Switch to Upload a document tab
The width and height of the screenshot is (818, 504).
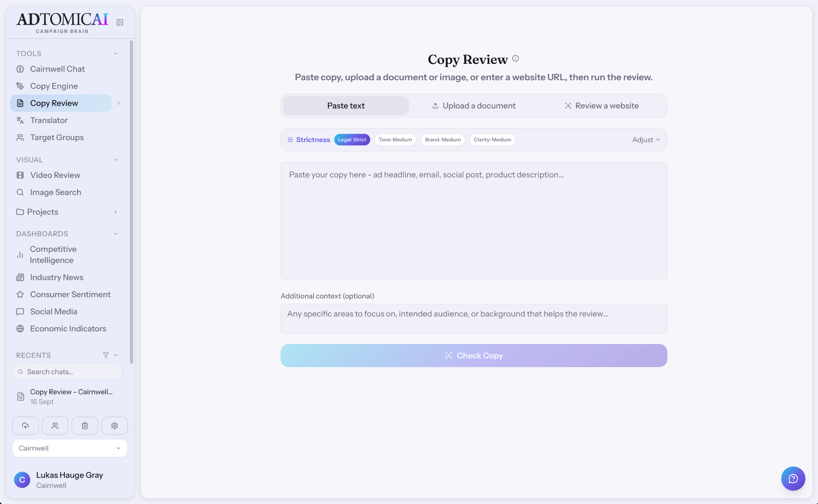(474, 106)
